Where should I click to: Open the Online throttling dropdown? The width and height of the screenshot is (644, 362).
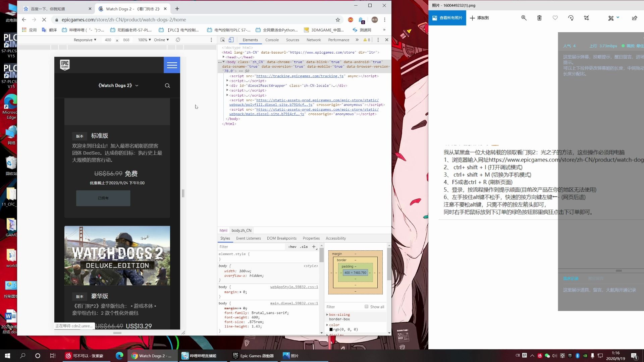pos(161,40)
